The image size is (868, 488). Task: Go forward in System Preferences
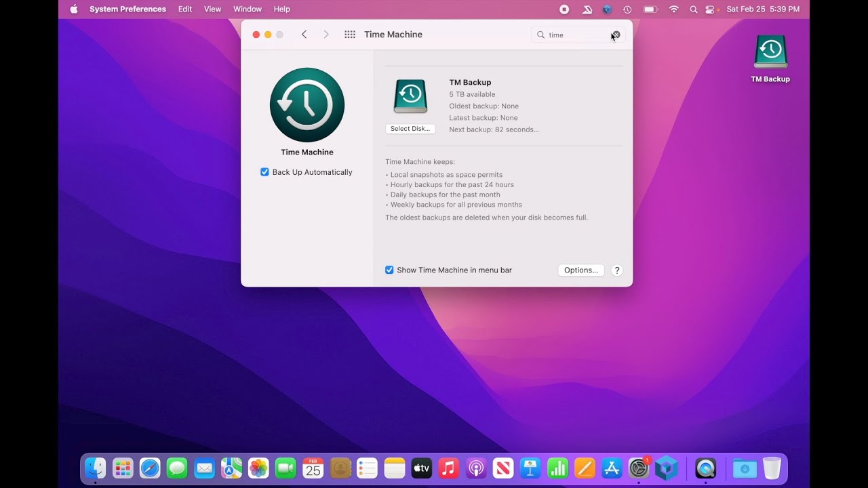click(326, 35)
